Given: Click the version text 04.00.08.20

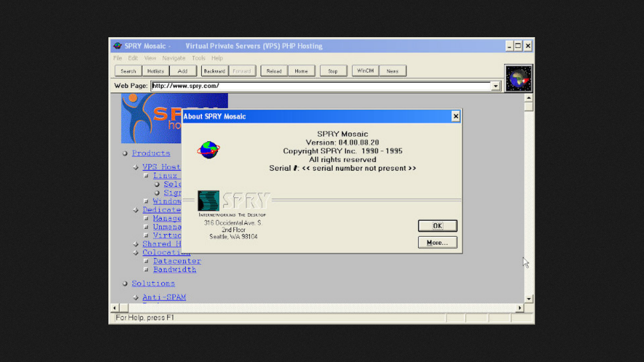Looking at the screenshot, I should tap(359, 142).
